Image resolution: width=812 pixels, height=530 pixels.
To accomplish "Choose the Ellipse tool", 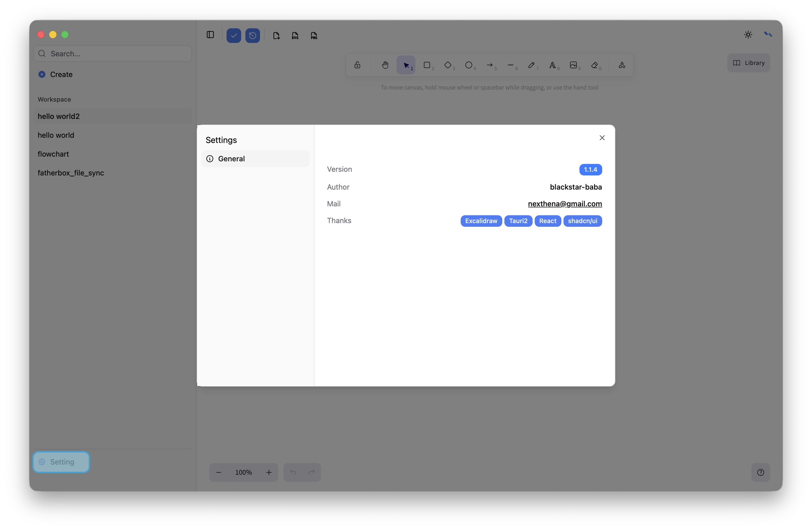I will (x=469, y=65).
